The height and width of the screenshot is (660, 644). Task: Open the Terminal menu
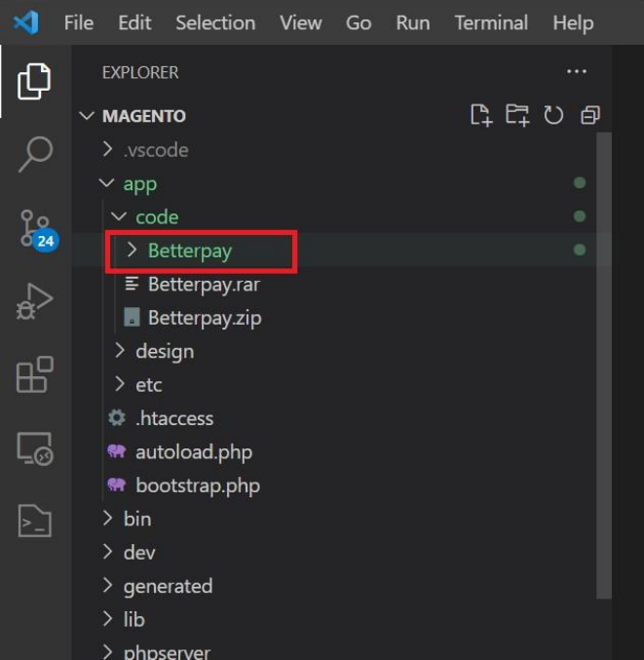click(x=491, y=22)
